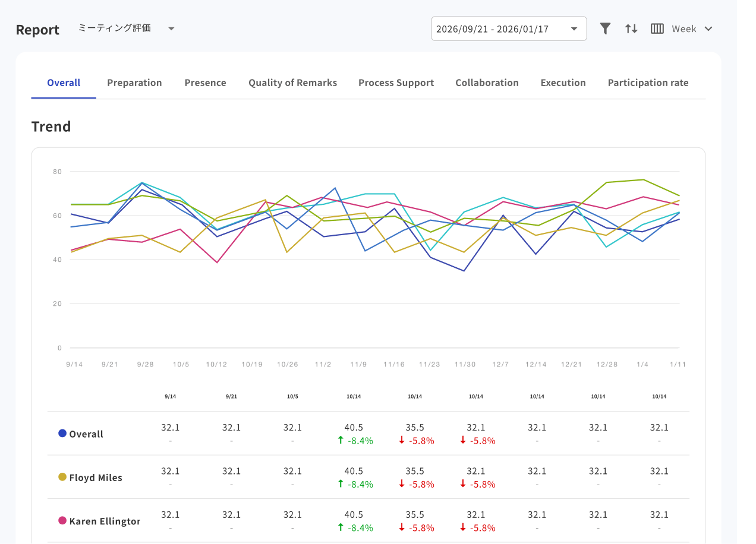The height and width of the screenshot is (544, 756).
Task: Go to the Process Support tab
Action: 396,83
